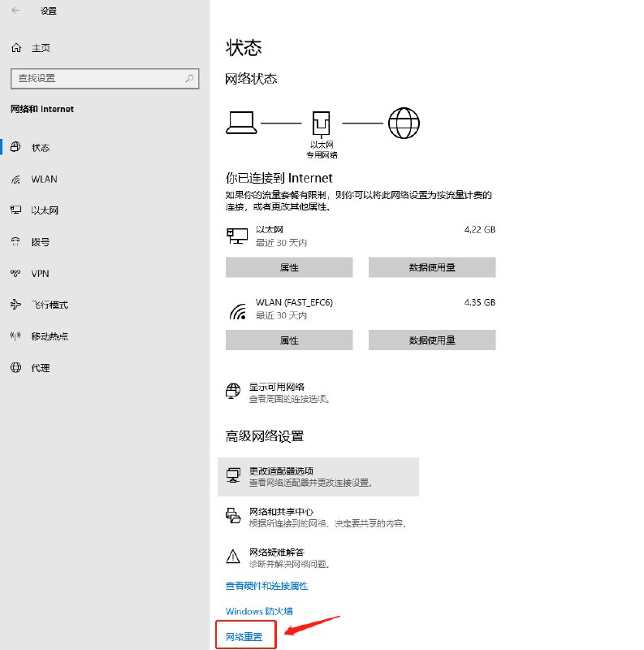Open 查看硬件和连接属性 link

pyautogui.click(x=267, y=586)
